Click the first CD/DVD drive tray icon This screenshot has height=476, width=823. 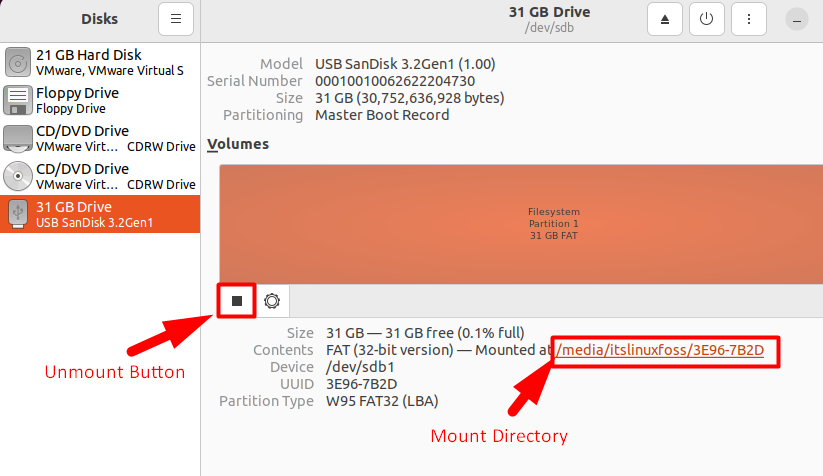tap(18, 138)
